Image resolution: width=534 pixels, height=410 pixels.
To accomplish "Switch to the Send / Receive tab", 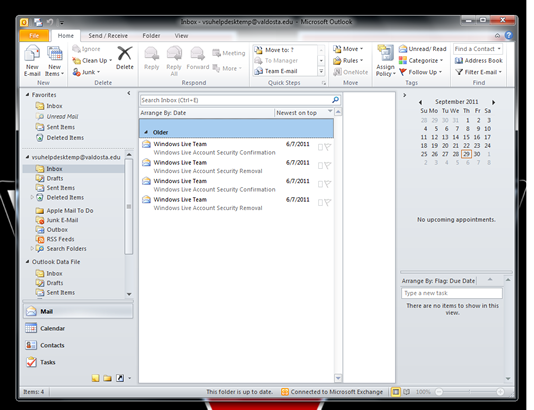I will [x=108, y=35].
